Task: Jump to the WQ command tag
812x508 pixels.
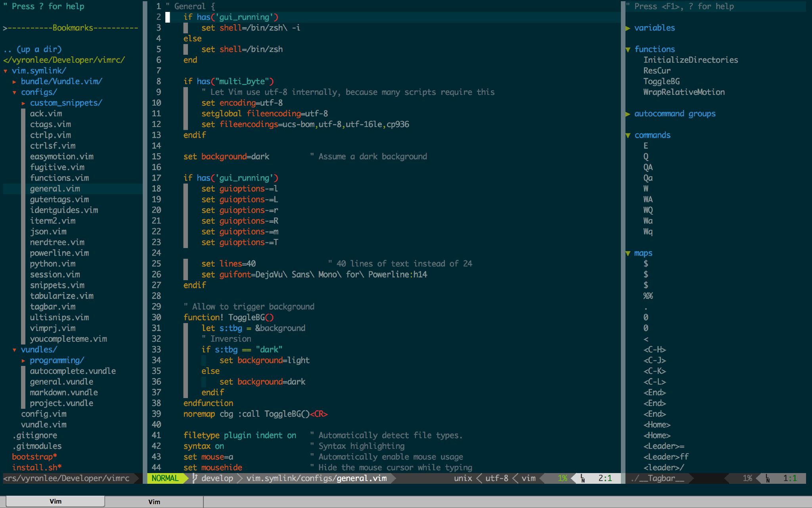Action: 648,210
